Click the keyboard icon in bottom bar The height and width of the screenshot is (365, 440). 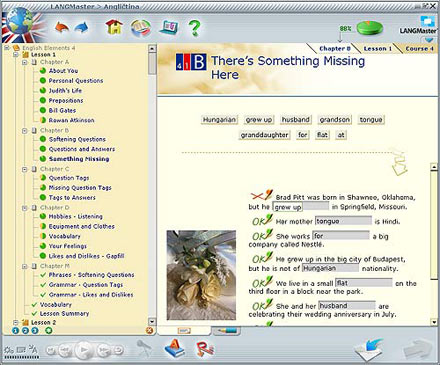[21, 350]
